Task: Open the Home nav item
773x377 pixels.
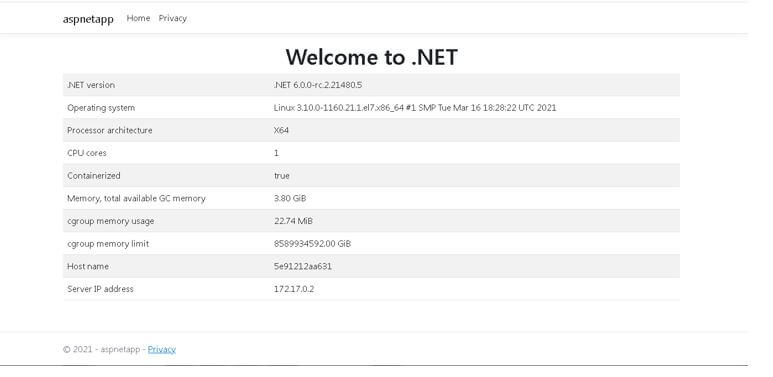Action: [x=138, y=18]
